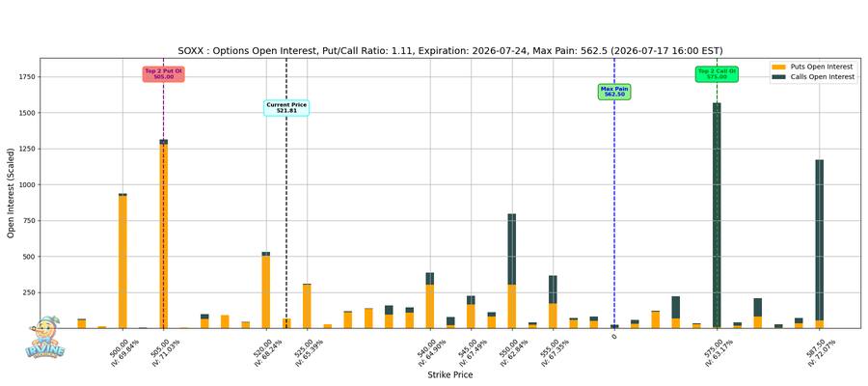
Task: Click the tallest call bar at strike 575.00
Action: pyautogui.click(x=717, y=215)
